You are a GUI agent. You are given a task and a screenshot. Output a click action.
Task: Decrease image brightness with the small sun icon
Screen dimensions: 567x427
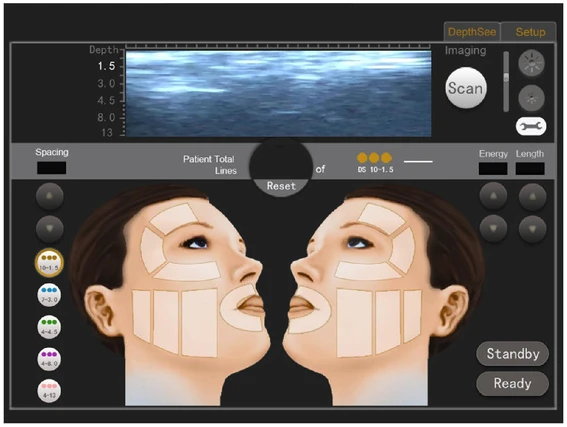(x=531, y=98)
